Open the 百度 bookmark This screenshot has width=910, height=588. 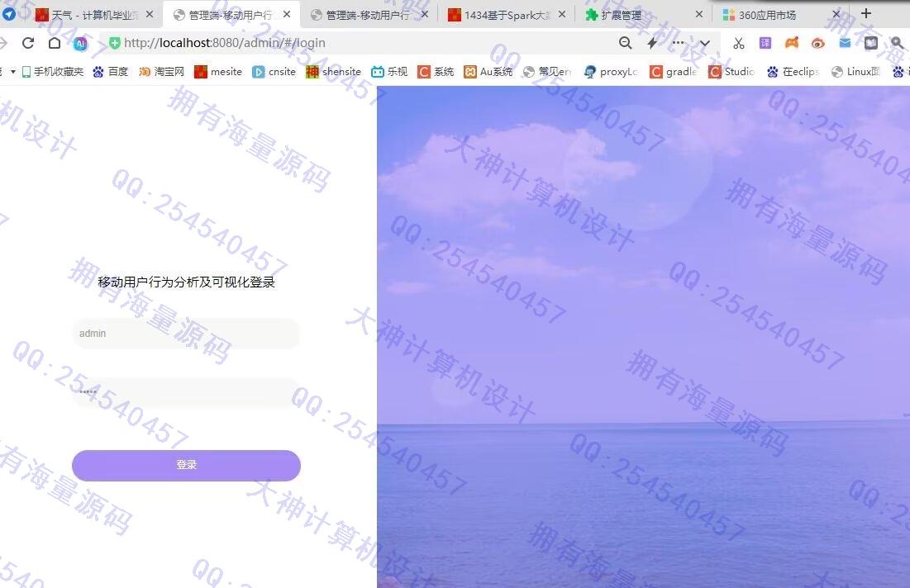(x=111, y=71)
